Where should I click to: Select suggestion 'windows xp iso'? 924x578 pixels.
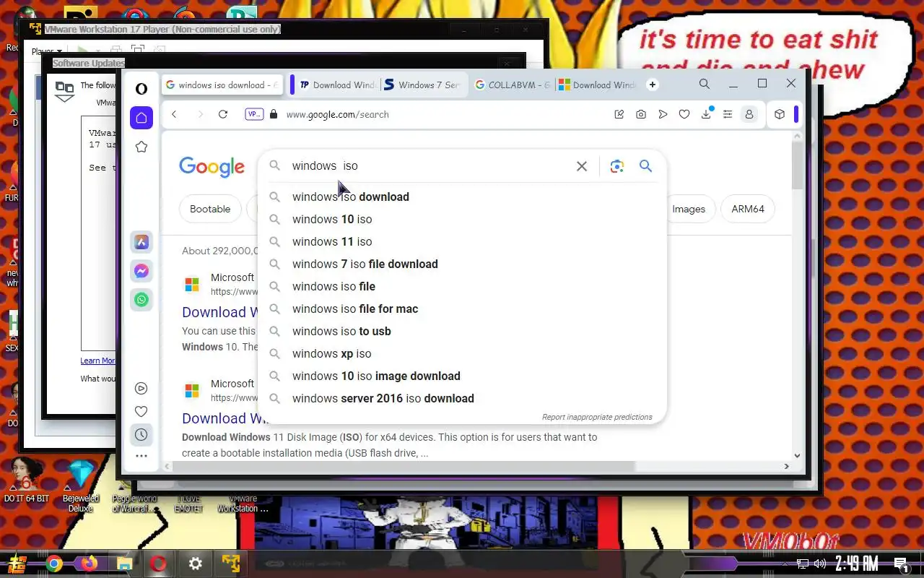[x=462, y=353]
